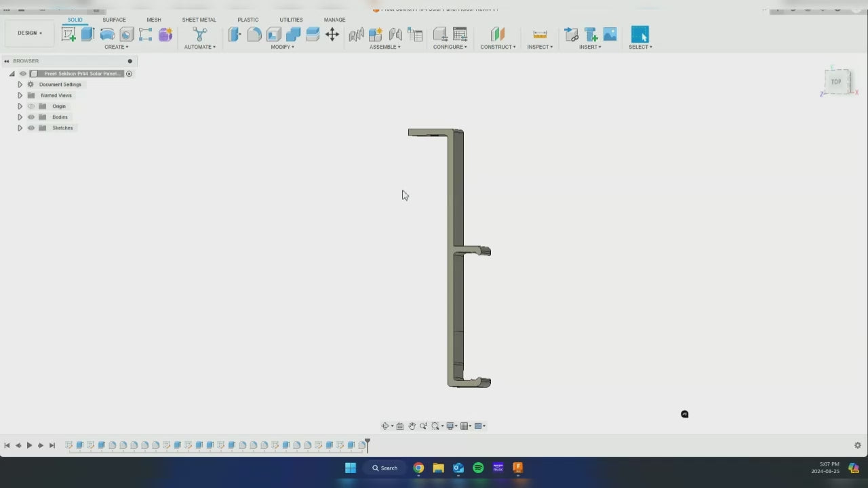Expand the Document Settings node
The image size is (868, 488).
(20, 85)
